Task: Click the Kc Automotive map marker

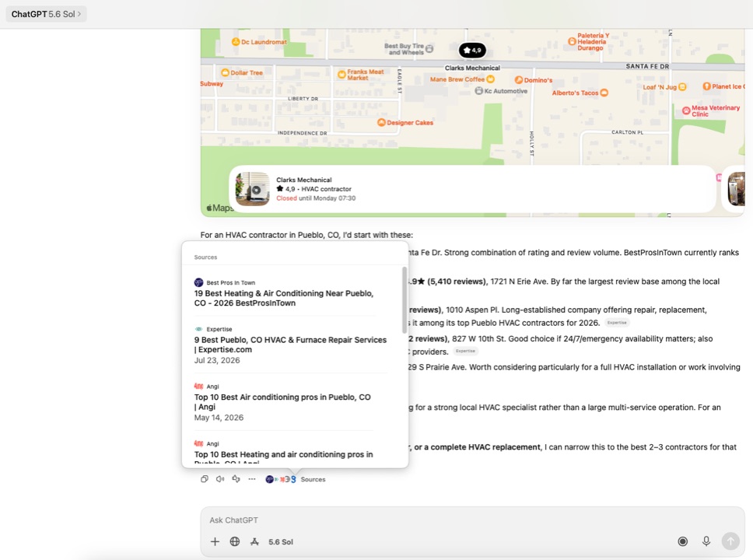Action: coord(478,91)
